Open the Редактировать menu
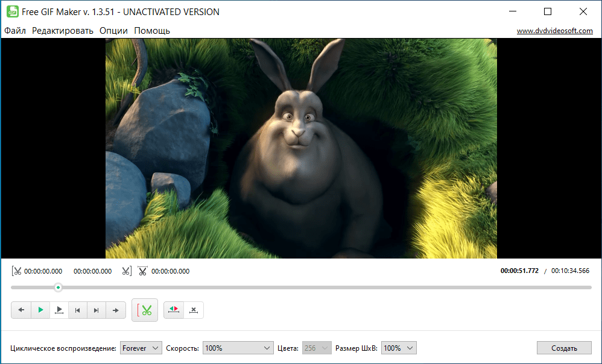Viewport: 602px width, 364px height. pyautogui.click(x=63, y=31)
